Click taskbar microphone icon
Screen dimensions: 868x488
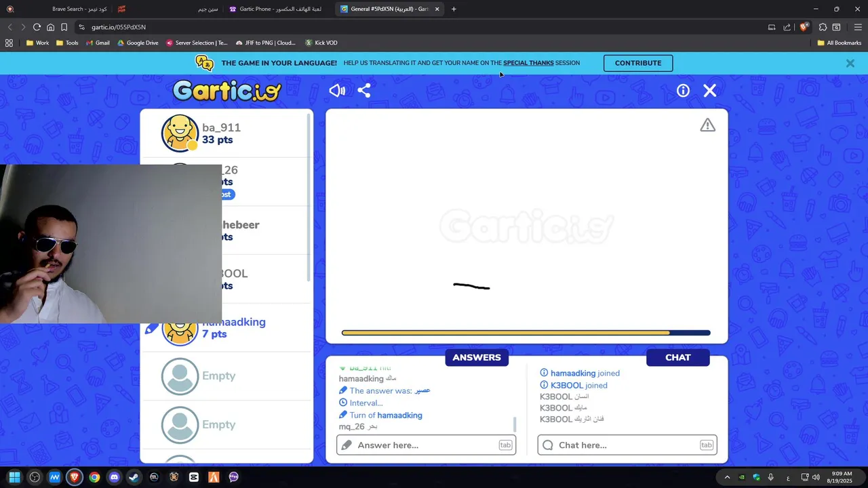770,477
